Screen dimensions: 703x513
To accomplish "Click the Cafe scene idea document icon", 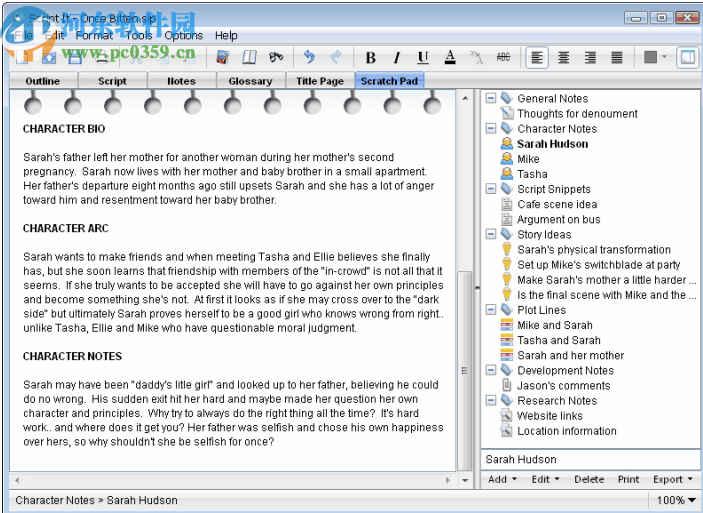I will 507,204.
